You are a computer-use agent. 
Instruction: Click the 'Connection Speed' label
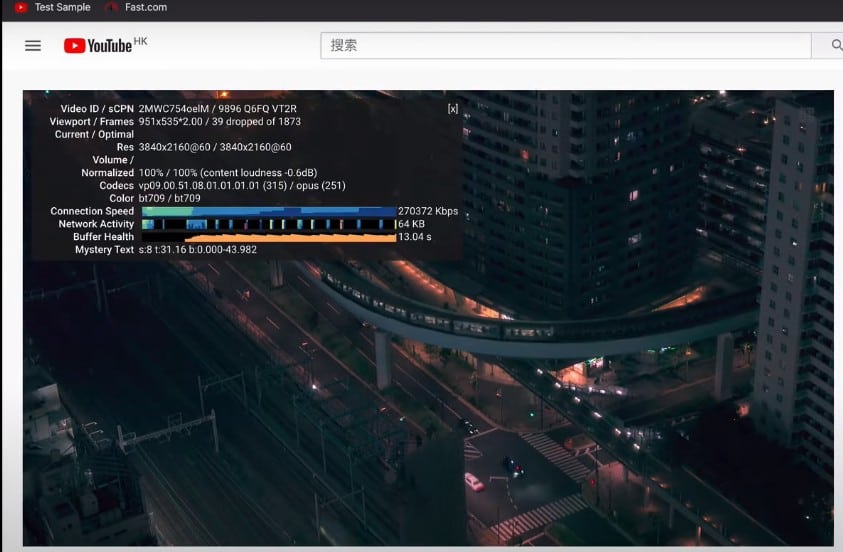(x=92, y=211)
